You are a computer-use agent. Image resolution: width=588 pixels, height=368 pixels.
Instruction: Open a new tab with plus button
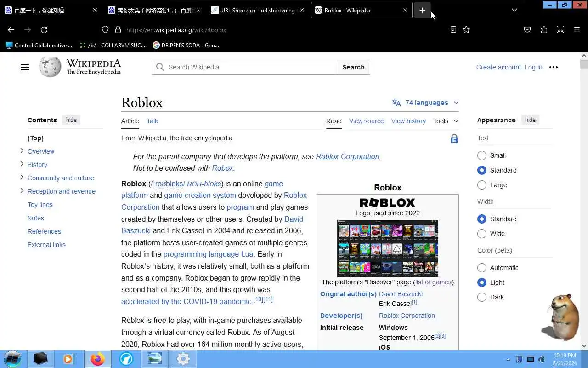click(422, 10)
